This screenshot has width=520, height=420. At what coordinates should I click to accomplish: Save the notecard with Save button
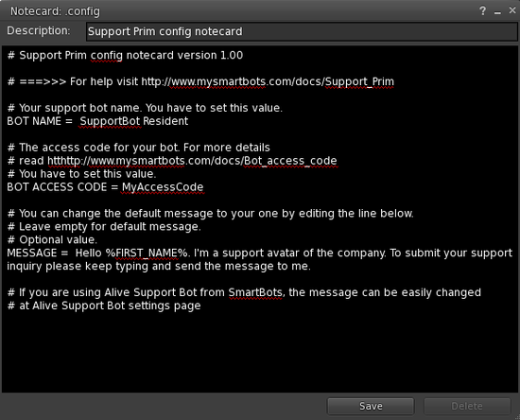click(x=371, y=406)
